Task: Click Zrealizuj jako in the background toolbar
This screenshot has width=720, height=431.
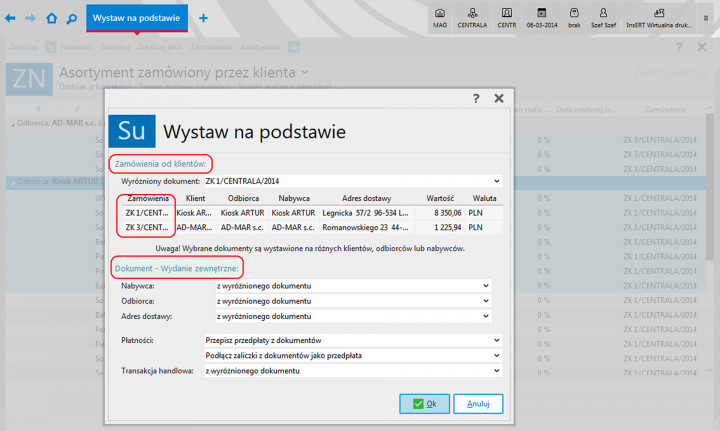Action: click(x=159, y=47)
